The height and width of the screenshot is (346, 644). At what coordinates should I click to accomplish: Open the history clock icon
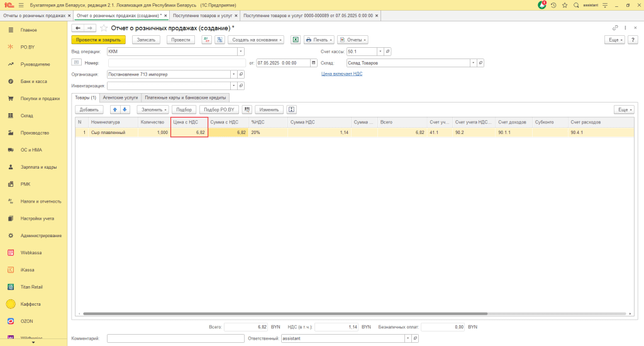[553, 5]
